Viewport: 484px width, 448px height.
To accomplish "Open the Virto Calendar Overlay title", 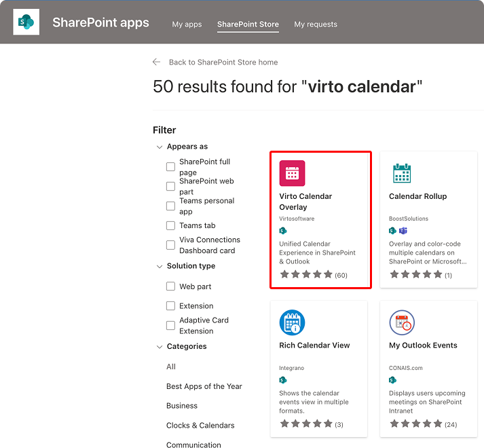I will click(x=305, y=202).
